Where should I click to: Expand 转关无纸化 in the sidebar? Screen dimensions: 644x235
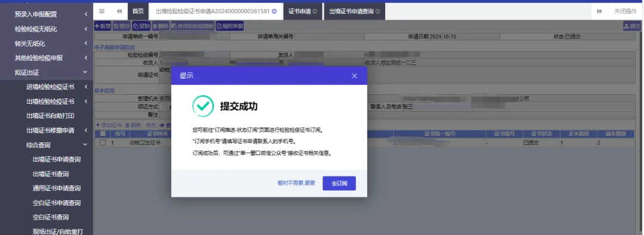47,43
